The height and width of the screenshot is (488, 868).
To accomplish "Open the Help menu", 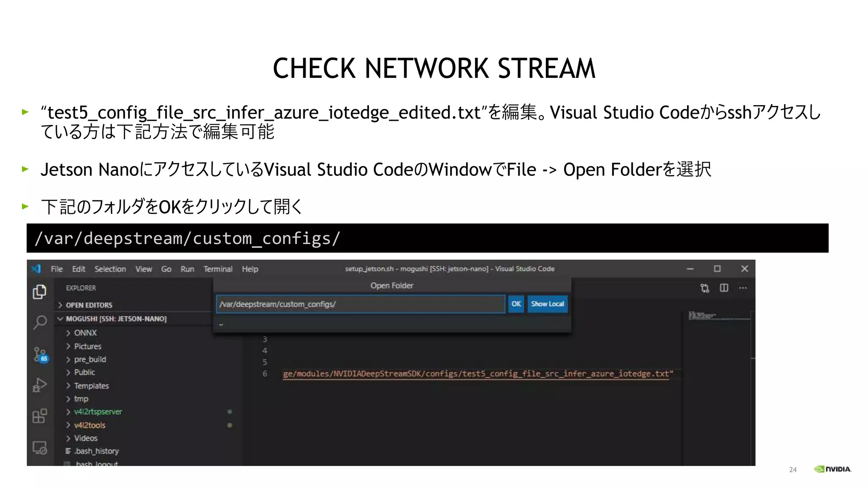I will point(250,269).
